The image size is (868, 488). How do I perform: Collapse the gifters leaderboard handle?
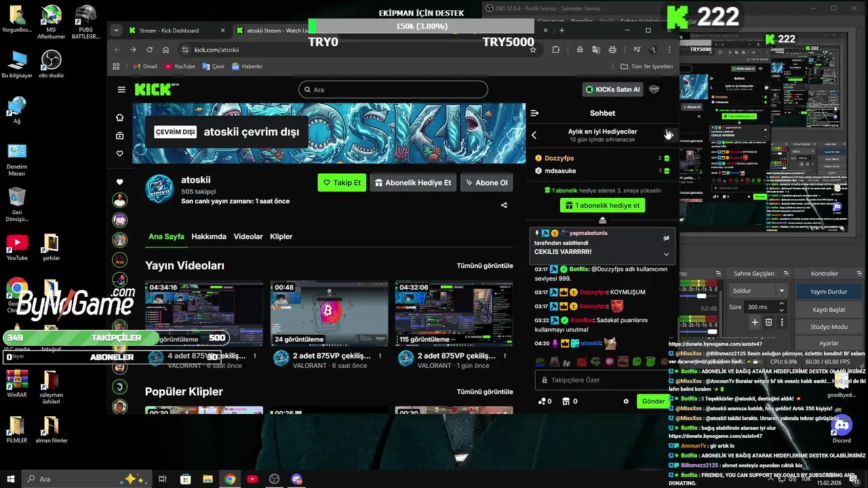point(602,220)
